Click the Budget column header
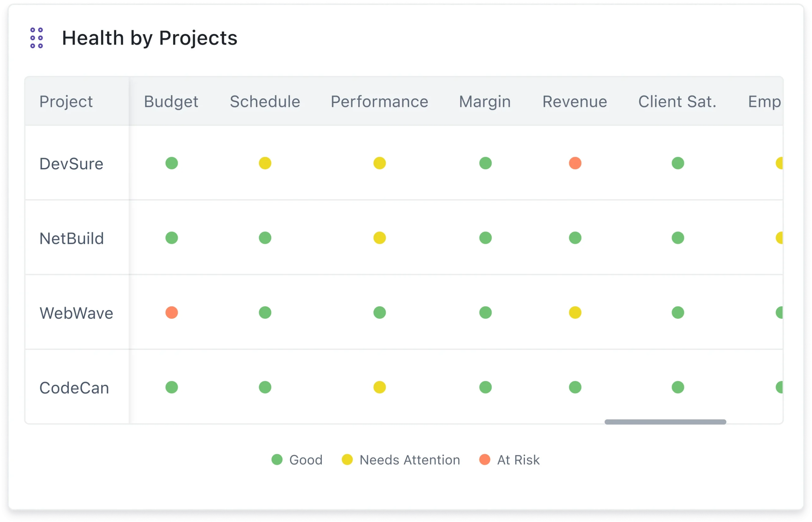This screenshot has width=812, height=522. [171, 102]
